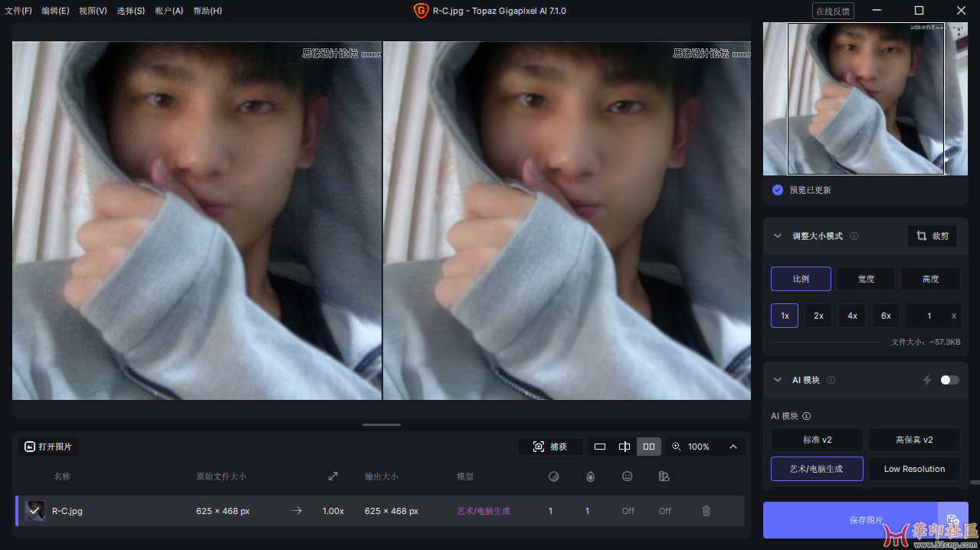Collapse the file list panel chevron
This screenshot has width=980, height=550.
(x=733, y=447)
